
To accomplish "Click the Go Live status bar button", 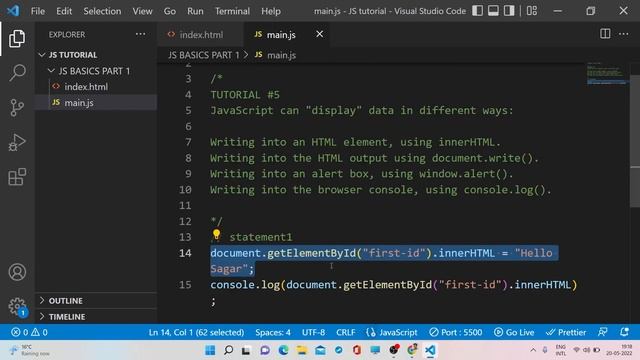I will [x=514, y=332].
